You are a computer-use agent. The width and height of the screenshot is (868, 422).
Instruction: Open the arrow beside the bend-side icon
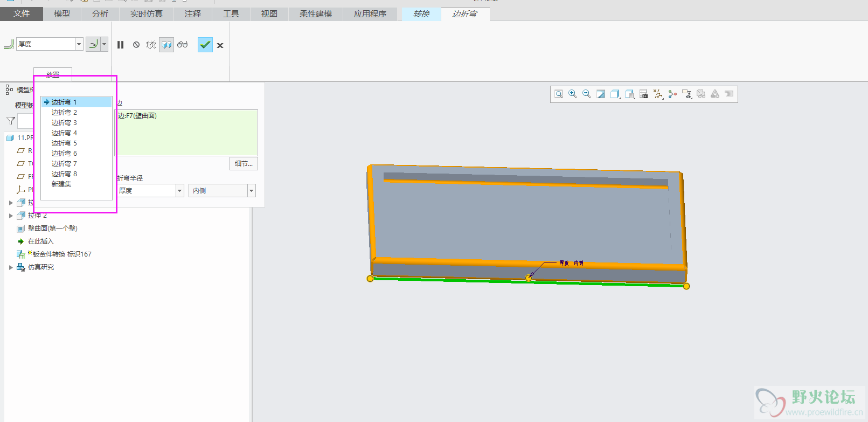click(x=104, y=44)
